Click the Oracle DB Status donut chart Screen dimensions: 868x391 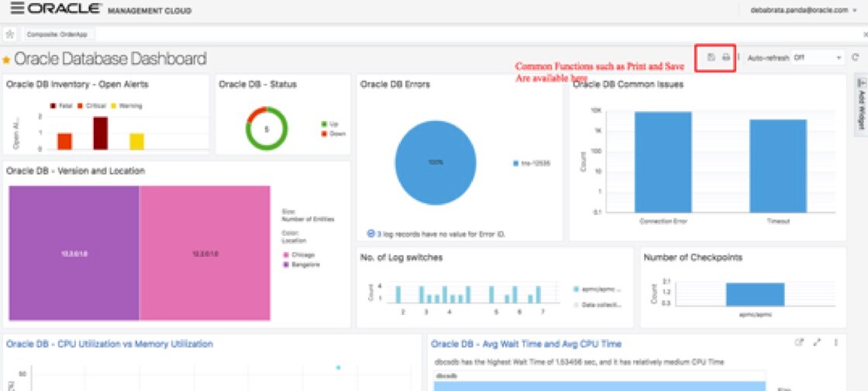[x=267, y=129]
